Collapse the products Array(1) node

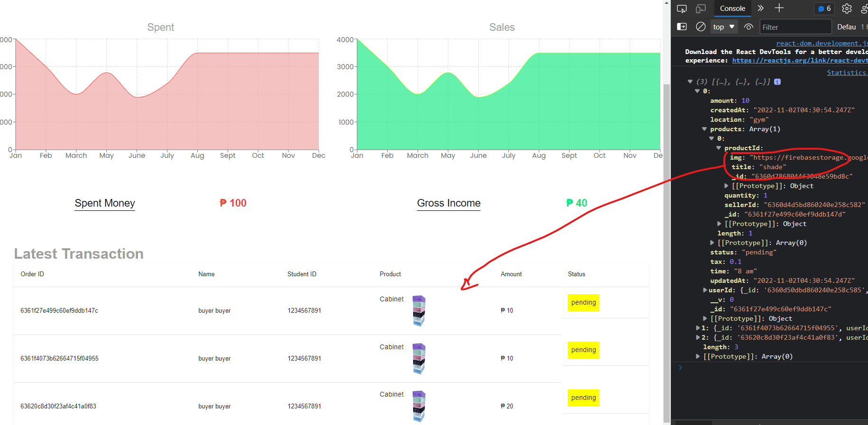704,129
